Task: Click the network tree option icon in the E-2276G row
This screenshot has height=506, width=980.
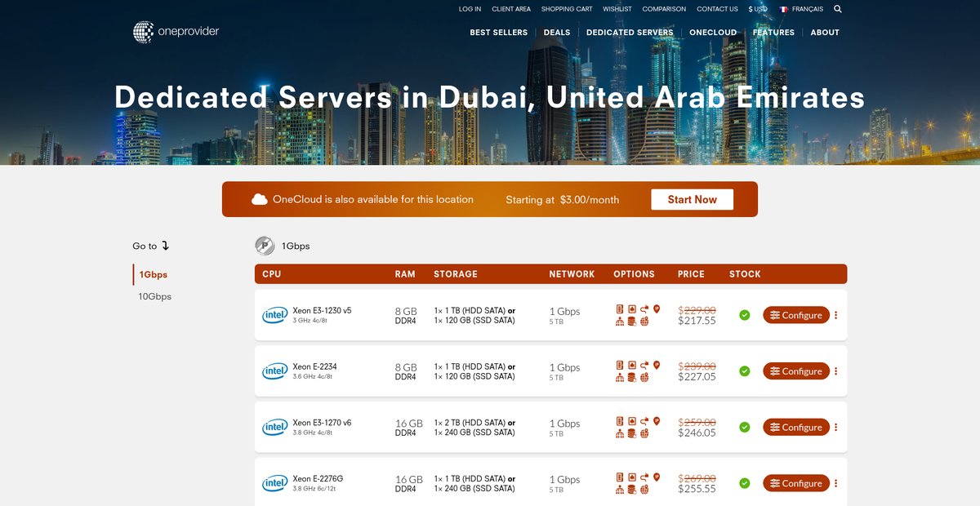Action: pyautogui.click(x=620, y=490)
